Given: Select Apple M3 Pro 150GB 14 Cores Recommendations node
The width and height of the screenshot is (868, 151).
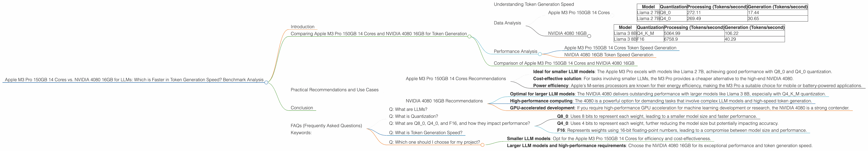Looking at the screenshot, I should tap(456, 79).
